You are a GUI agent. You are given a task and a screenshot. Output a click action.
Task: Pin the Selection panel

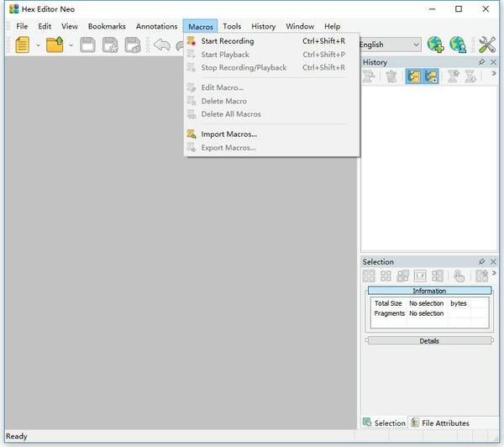click(481, 262)
